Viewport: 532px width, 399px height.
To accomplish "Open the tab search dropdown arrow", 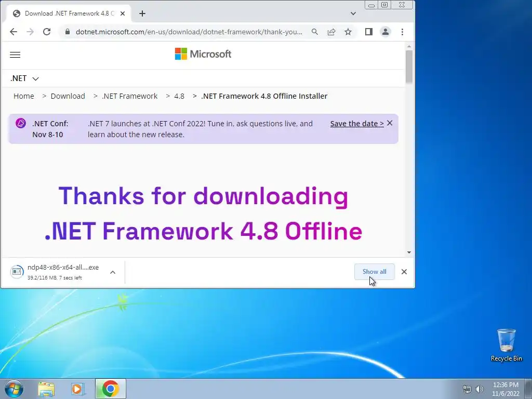I will [x=353, y=14].
